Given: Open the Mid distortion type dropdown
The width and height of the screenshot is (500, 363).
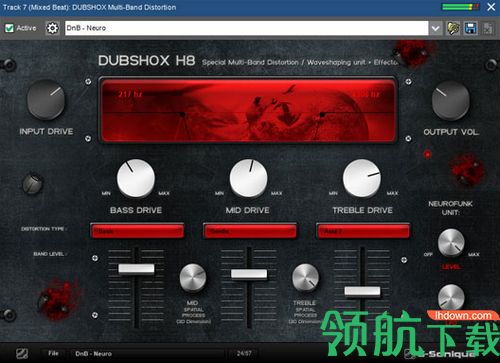Looking at the screenshot, I should pyautogui.click(x=250, y=231).
